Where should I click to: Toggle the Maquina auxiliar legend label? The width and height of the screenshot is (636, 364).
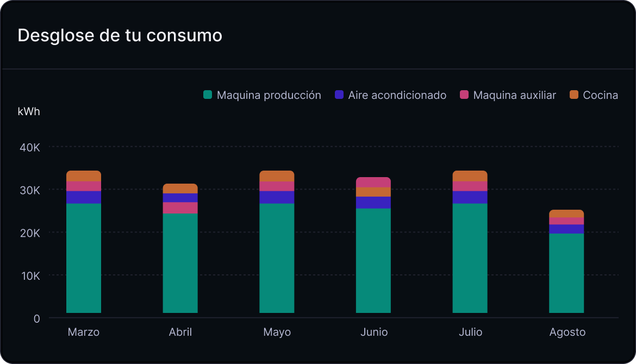[x=514, y=95]
